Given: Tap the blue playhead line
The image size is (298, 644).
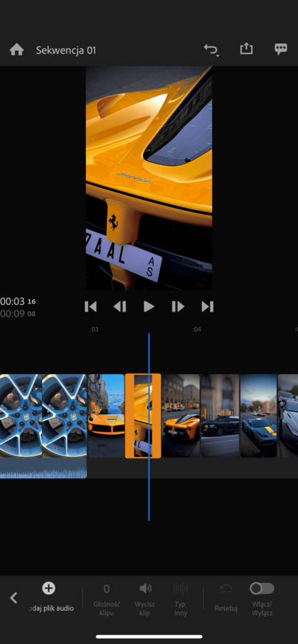Looking at the screenshot, I should click(x=149, y=427).
